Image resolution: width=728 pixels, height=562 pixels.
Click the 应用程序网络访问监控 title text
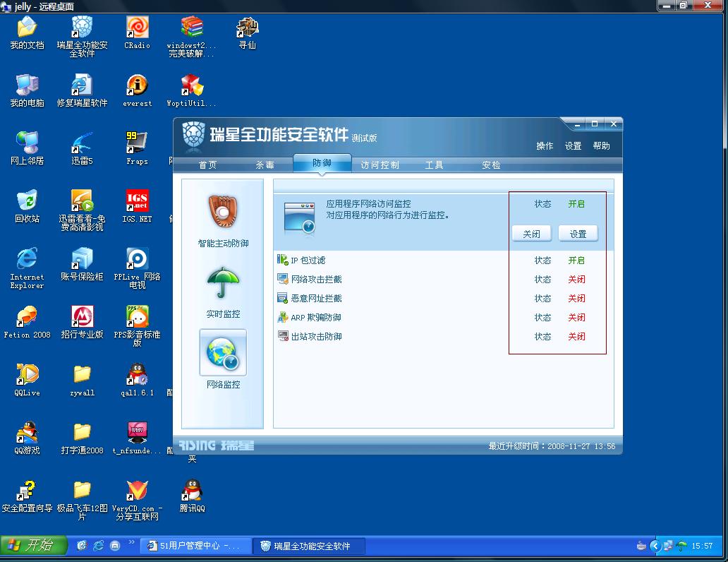pyautogui.click(x=368, y=203)
